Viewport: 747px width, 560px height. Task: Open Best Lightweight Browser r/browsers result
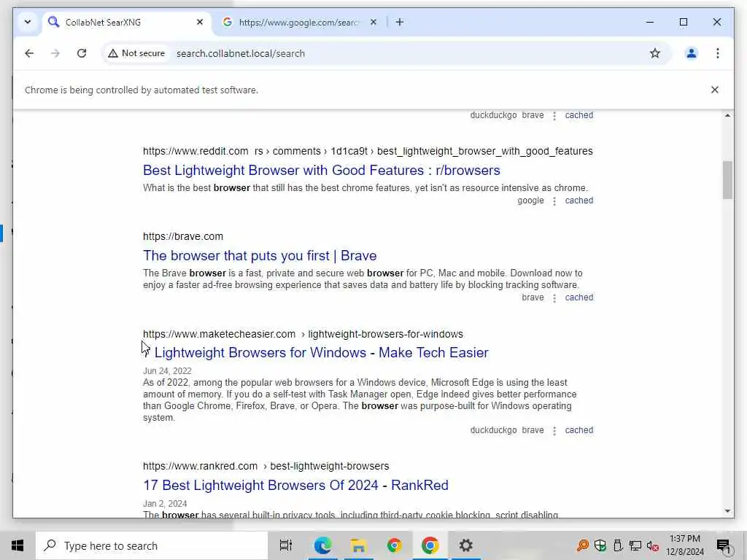pyautogui.click(x=322, y=170)
